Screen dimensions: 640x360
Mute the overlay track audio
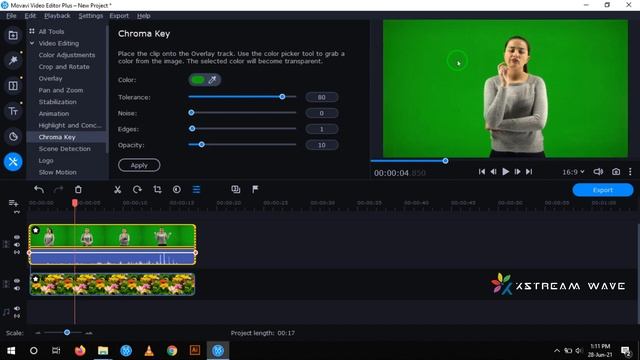[17, 245]
